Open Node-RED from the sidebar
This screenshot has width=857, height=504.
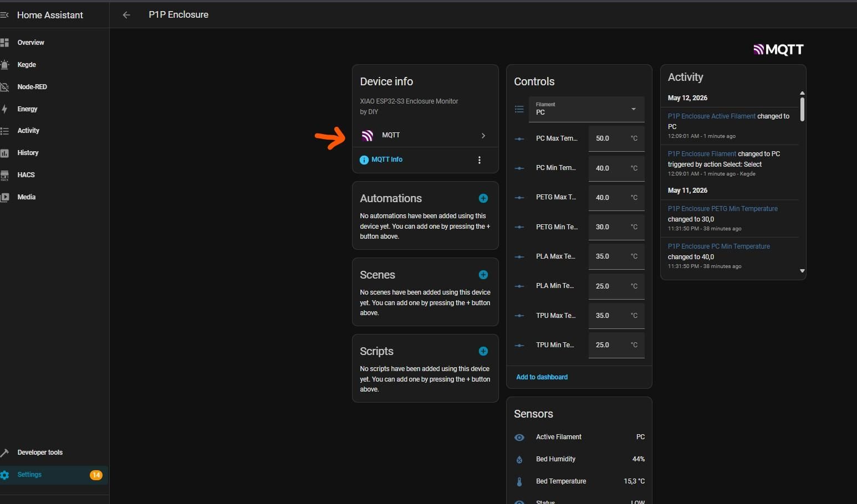tap(54, 87)
